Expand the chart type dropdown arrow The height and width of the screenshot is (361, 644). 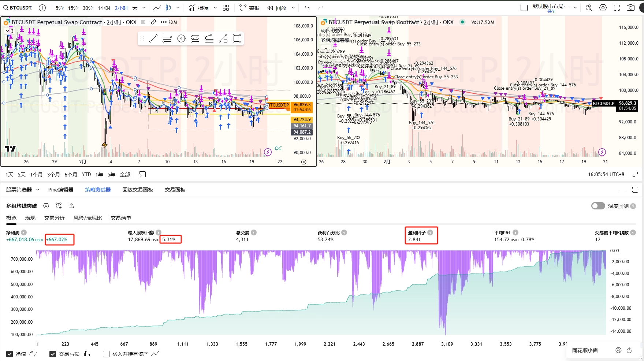coord(178,8)
